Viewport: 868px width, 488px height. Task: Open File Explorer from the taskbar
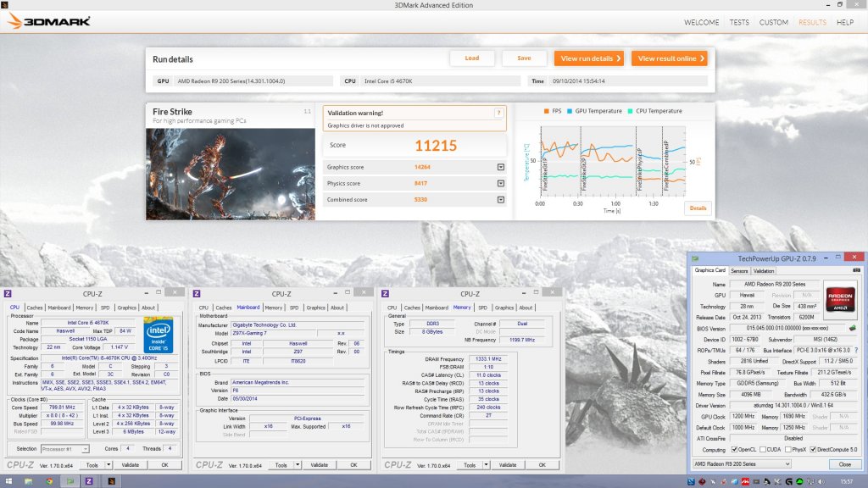coord(28,481)
